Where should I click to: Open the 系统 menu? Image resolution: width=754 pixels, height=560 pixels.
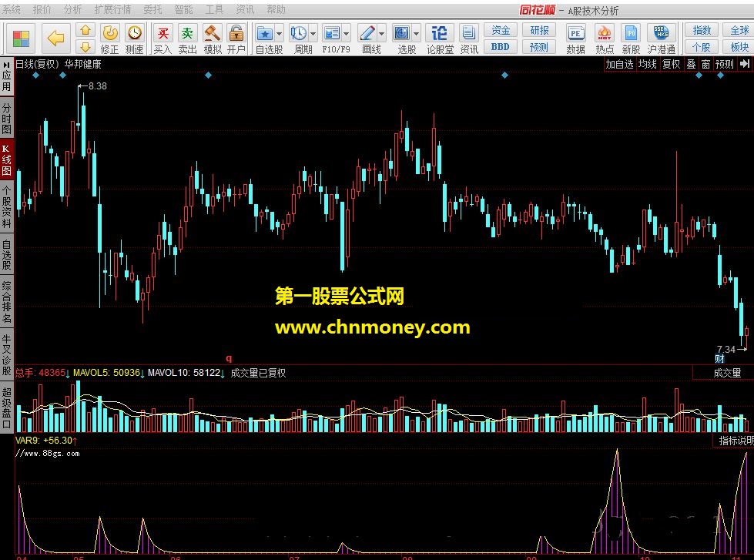pos(12,9)
